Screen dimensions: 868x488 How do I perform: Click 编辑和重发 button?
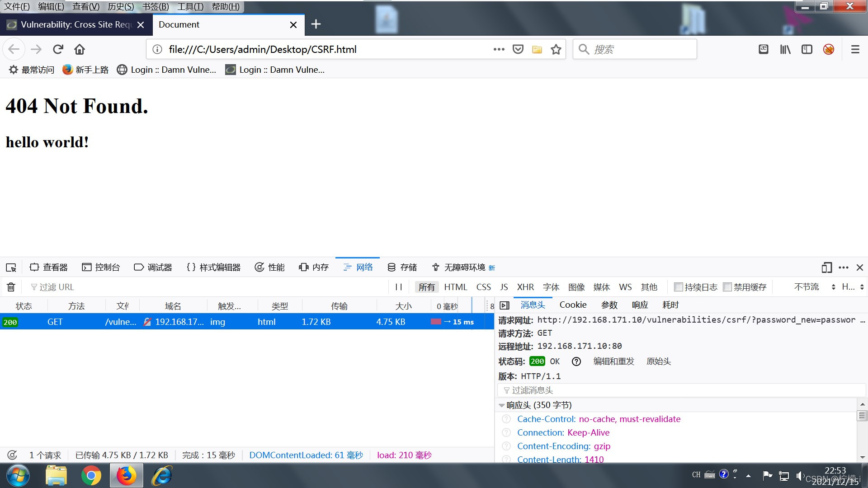[613, 361]
